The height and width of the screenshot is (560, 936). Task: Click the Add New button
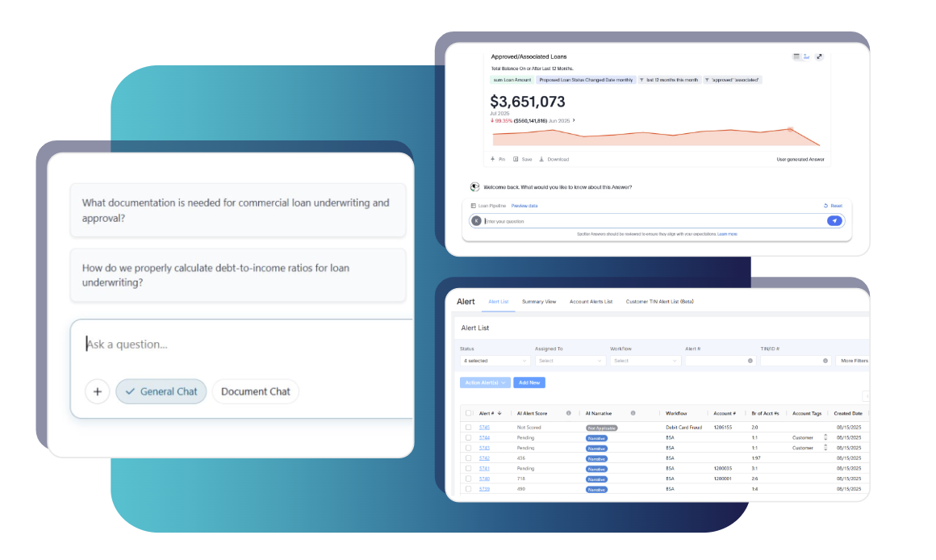(529, 382)
